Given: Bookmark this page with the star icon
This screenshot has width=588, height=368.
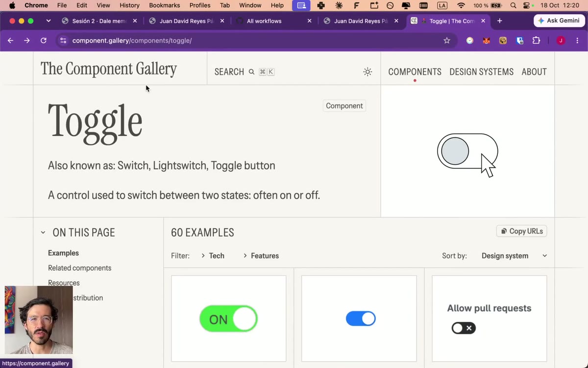Looking at the screenshot, I should 447,41.
